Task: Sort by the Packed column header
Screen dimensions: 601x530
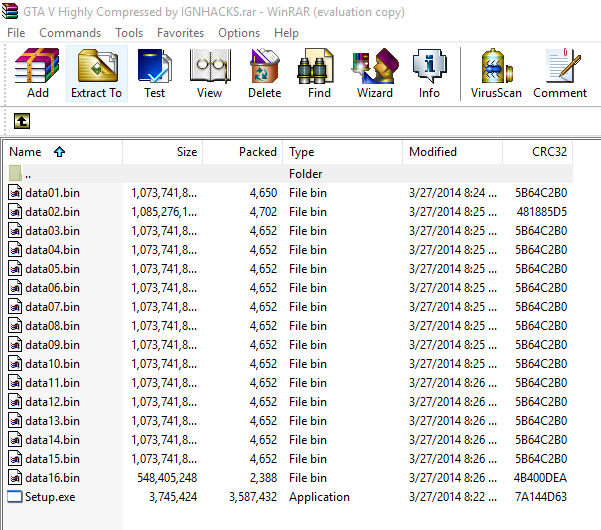Action: click(x=243, y=152)
